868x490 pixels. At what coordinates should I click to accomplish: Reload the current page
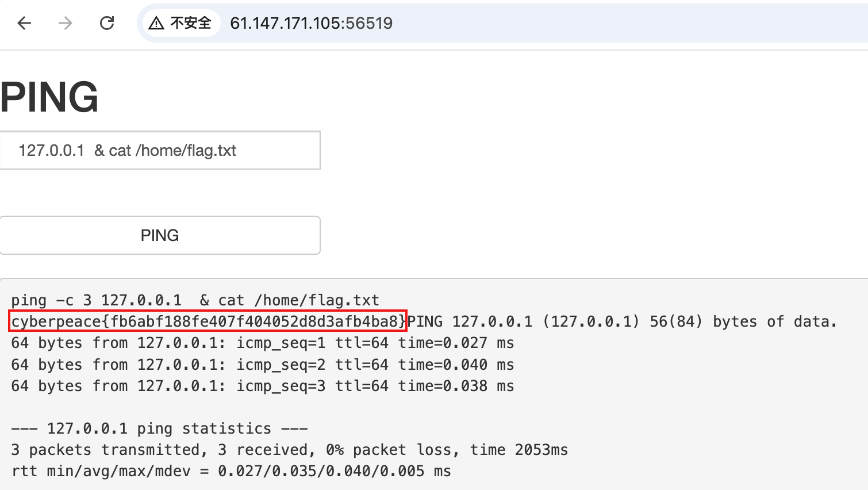(107, 23)
